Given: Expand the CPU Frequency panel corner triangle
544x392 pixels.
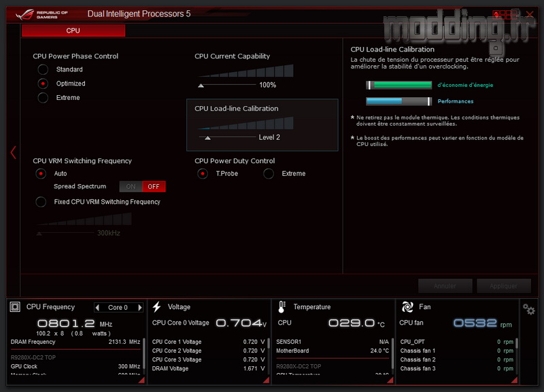Looking at the screenshot, I should click(x=141, y=380).
